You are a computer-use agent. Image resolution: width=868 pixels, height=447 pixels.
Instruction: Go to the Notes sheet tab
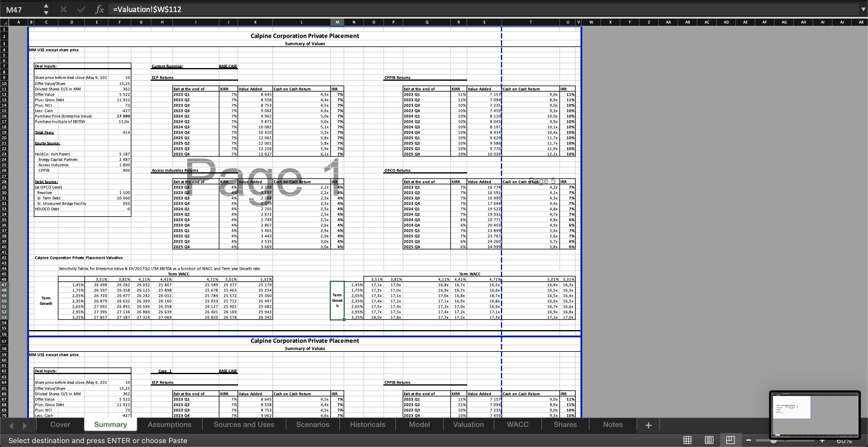tap(613, 424)
